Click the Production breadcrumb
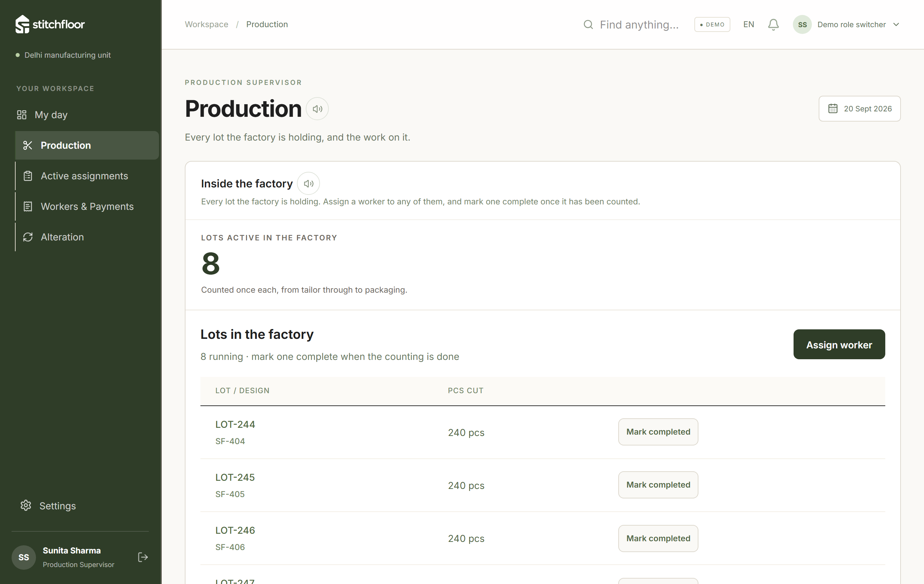 pyautogui.click(x=267, y=24)
